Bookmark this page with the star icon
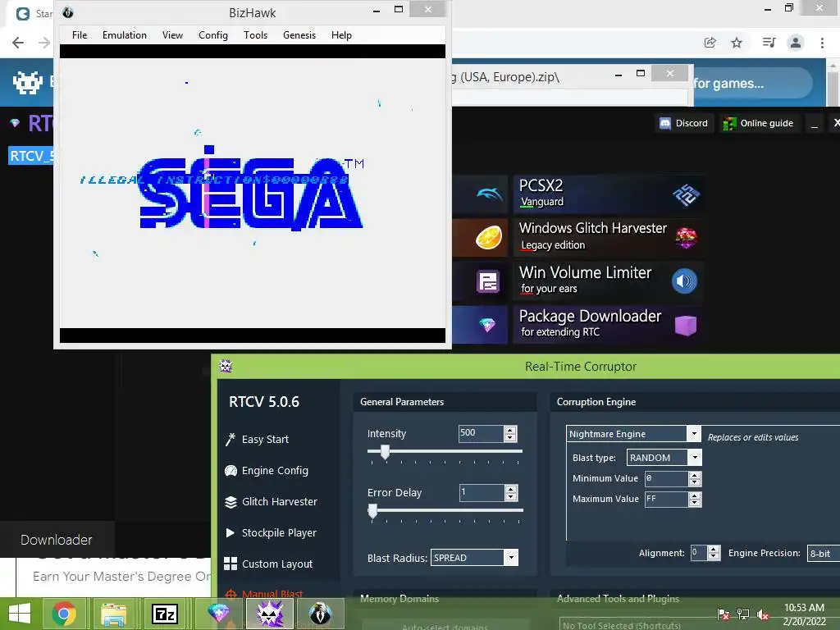Viewport: 840px width, 630px height. [x=737, y=43]
